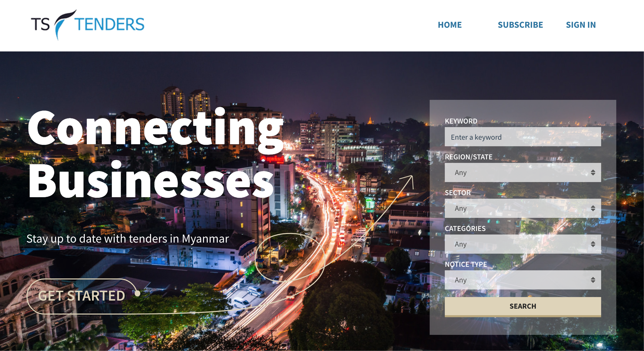Click the Sector up-down arrow icon
644x351 pixels.
593,209
